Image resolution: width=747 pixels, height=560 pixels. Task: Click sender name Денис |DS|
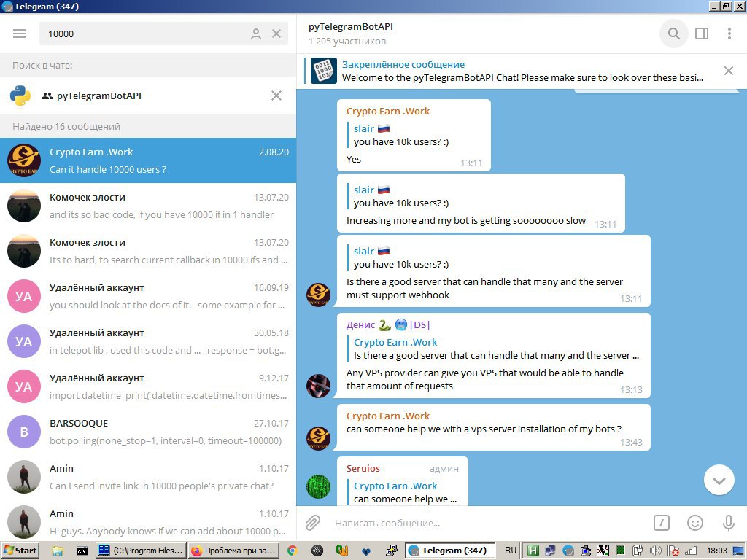click(388, 325)
